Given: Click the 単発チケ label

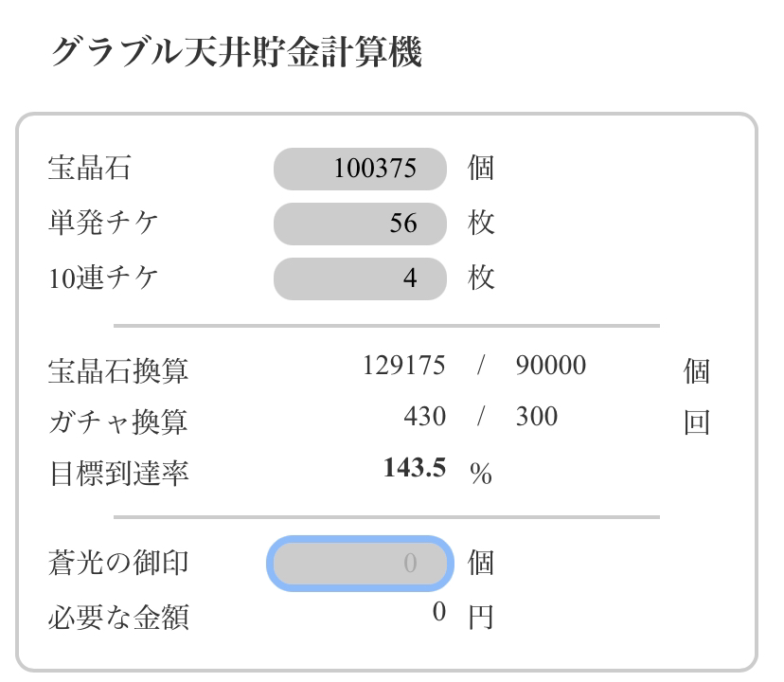Looking at the screenshot, I should point(103,224).
